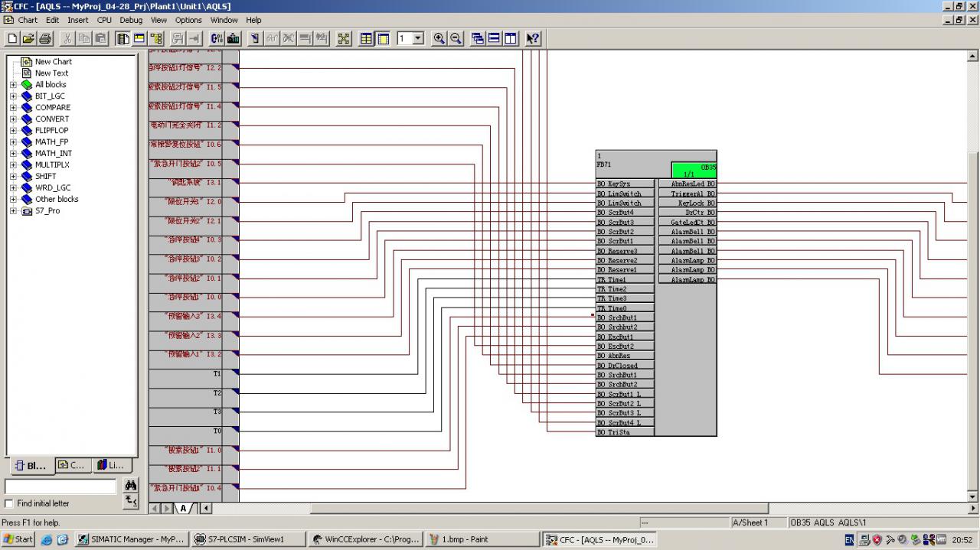Open the Debug menu
Viewport: 980px width, 550px height.
pos(131,20)
